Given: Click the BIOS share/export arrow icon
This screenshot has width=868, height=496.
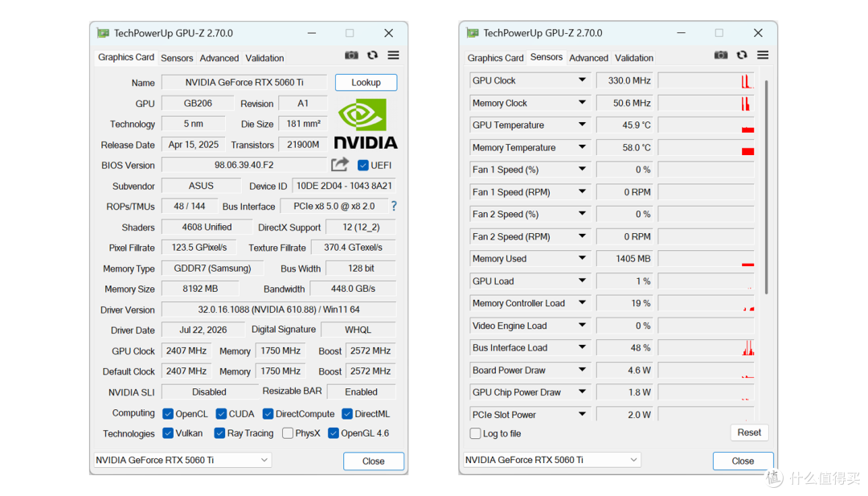Looking at the screenshot, I should pos(340,165).
